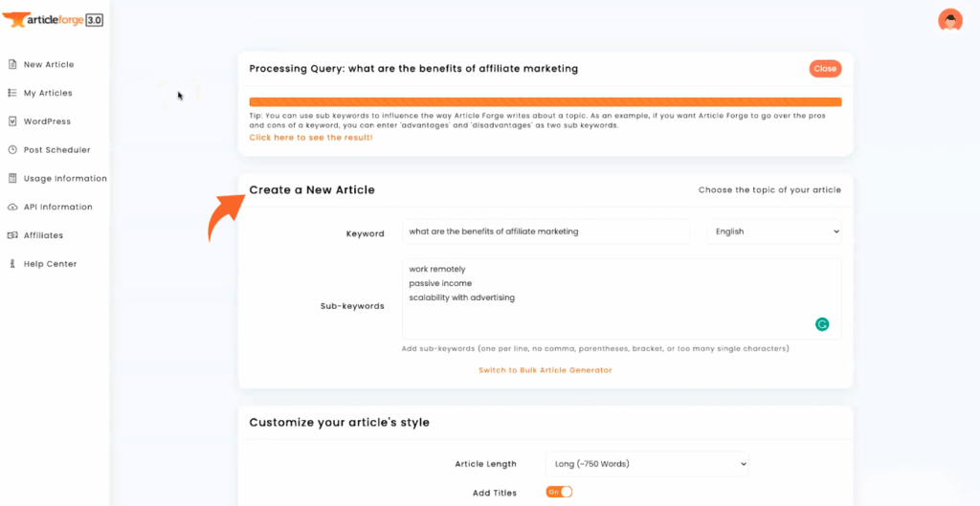The height and width of the screenshot is (506, 980).
Task: Click 'passive income' sub-keyword line
Action: 440,284
